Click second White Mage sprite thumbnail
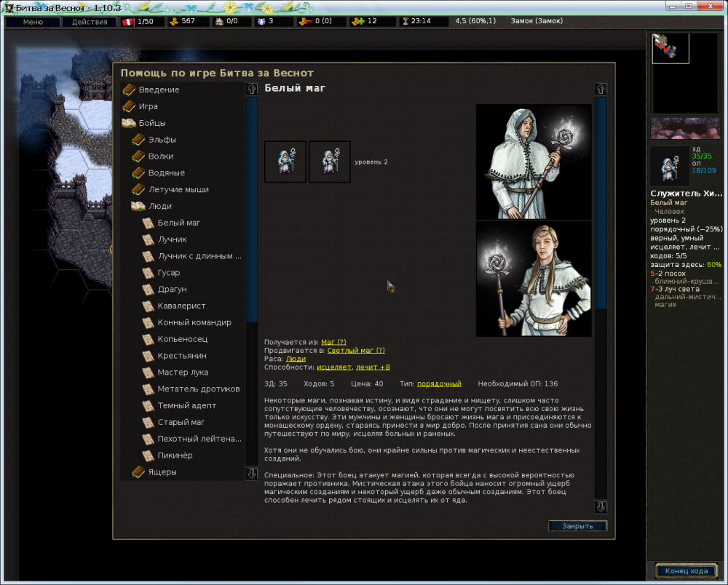The width and height of the screenshot is (728, 585). 330,162
